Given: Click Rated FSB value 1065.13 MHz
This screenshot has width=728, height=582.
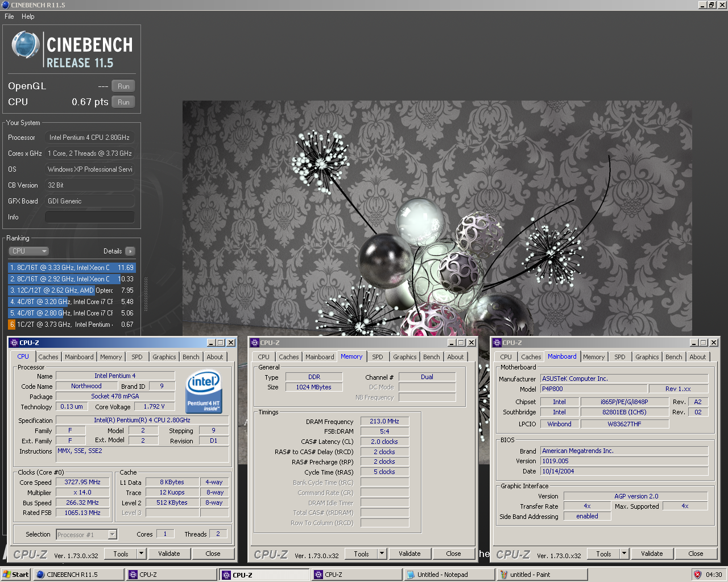Looking at the screenshot, I should click(x=83, y=513).
